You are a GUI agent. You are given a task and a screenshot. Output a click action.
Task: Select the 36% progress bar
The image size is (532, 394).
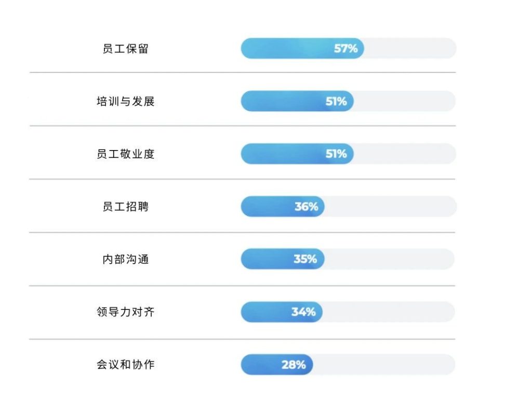tap(349, 206)
